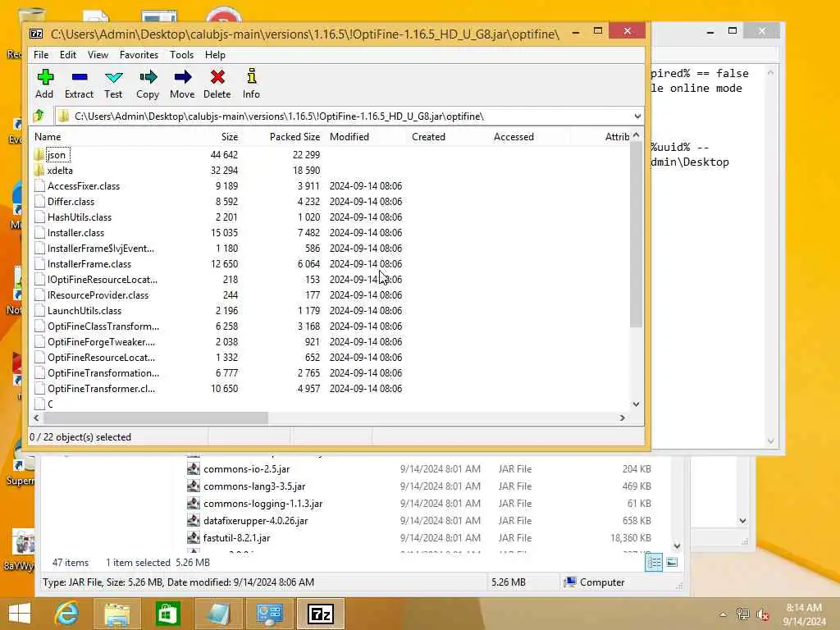Select OptiFineTransformer.cl... file
The image size is (840, 630).
pyautogui.click(x=101, y=389)
